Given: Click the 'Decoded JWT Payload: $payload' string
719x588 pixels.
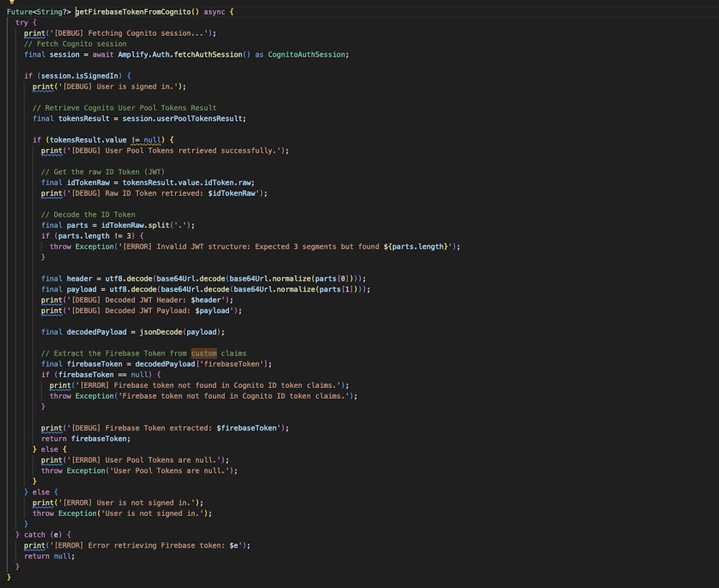Looking at the screenshot, I should 150,311.
